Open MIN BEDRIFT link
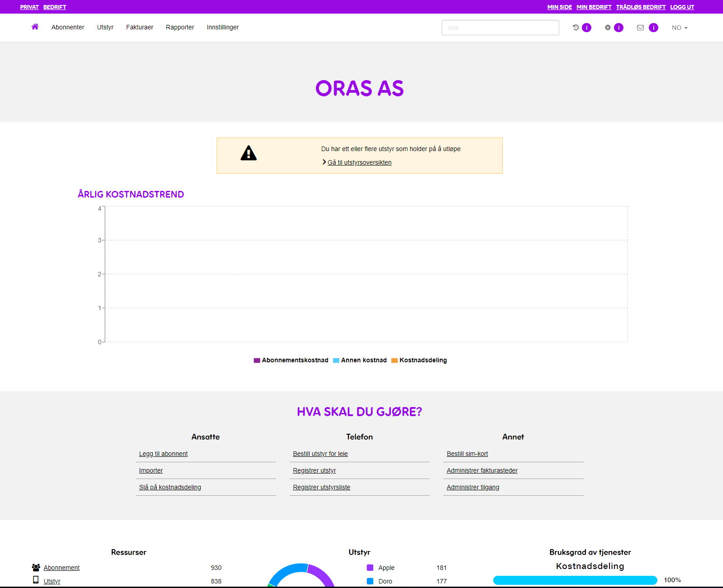Screen dimensions: 723x588 (594, 7)
